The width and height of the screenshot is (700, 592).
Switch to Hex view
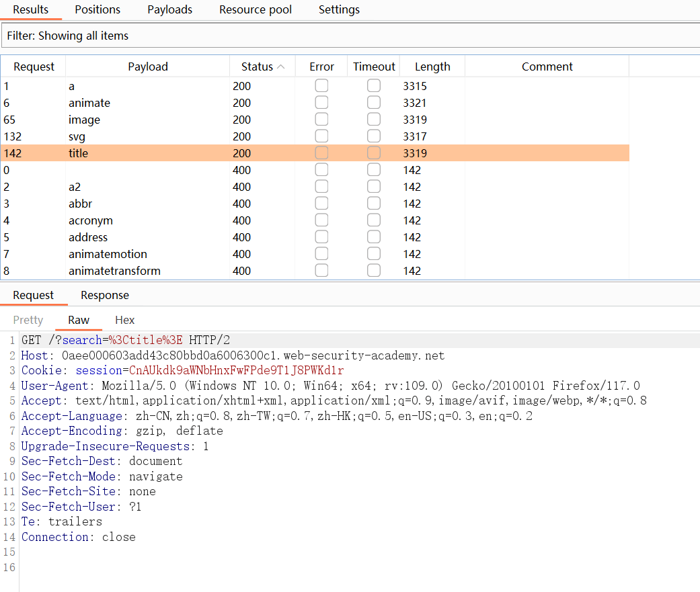click(x=124, y=320)
